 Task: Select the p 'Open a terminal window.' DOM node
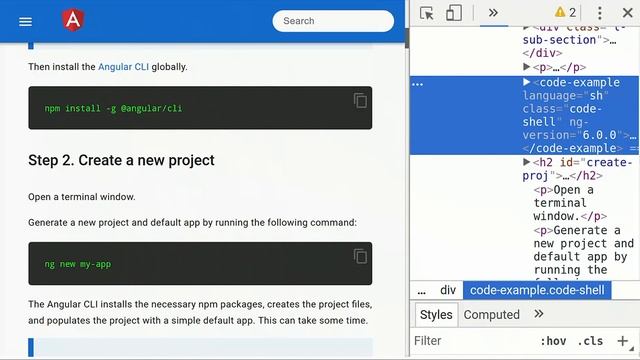[x=570, y=203]
